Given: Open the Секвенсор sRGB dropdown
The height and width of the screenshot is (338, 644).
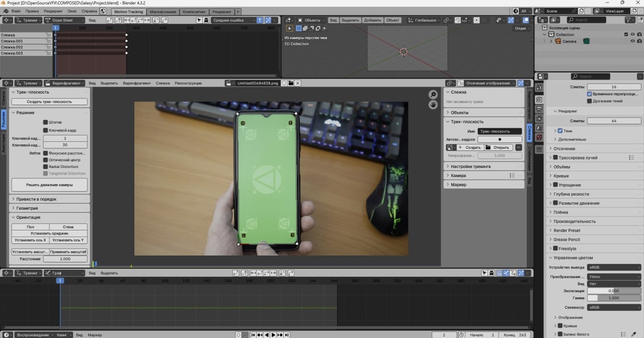Looking at the screenshot, I should click(x=614, y=307).
